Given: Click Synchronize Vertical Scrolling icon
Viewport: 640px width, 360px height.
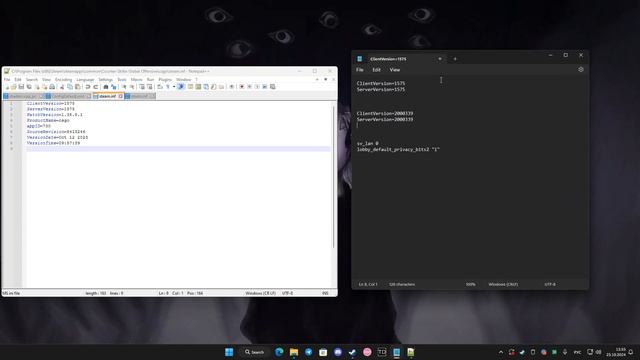Looking at the screenshot, I should click(x=142, y=87).
